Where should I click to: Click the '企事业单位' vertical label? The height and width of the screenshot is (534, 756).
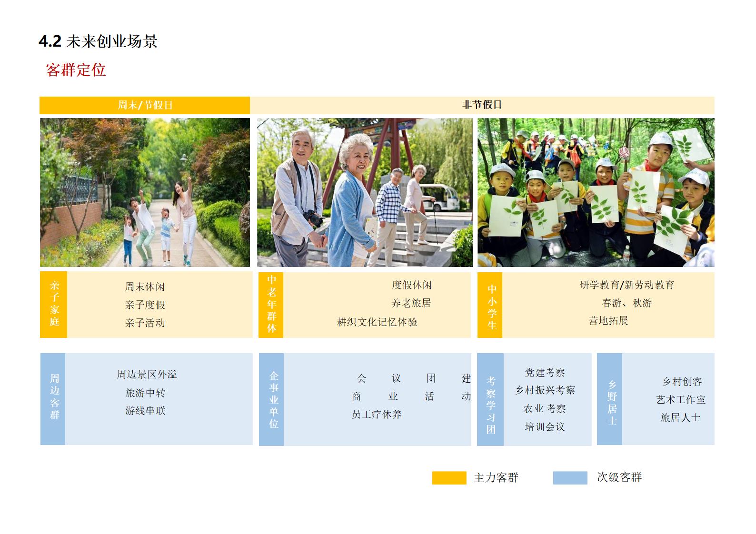272,399
